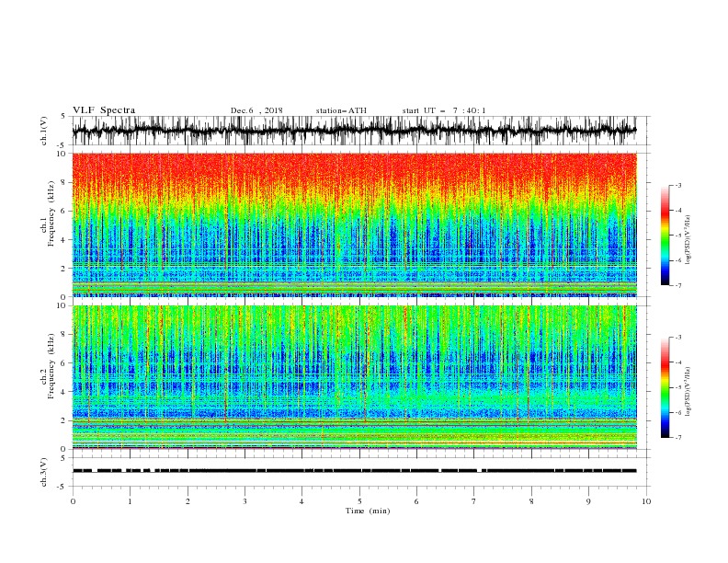
Task: Click the "8" kHz tick on ch.2 frequency axis
Action: click(x=63, y=335)
